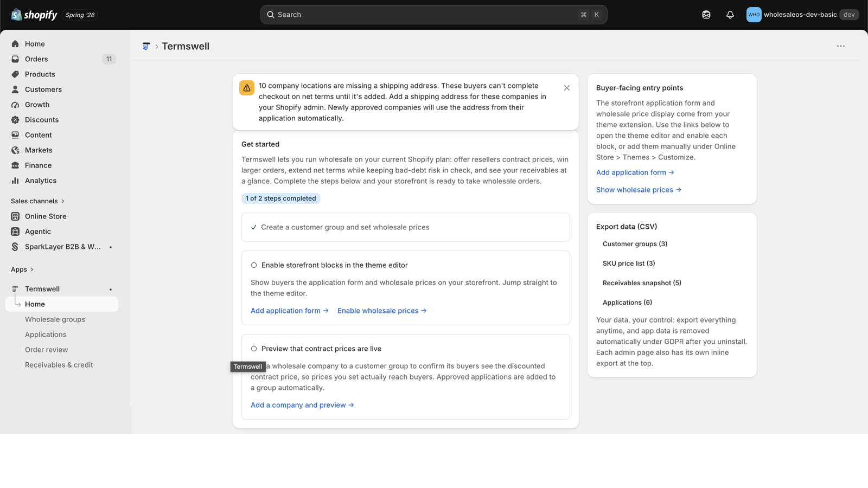This screenshot has width=868, height=488.
Task: Click the WHO store avatar icon
Action: point(754,15)
